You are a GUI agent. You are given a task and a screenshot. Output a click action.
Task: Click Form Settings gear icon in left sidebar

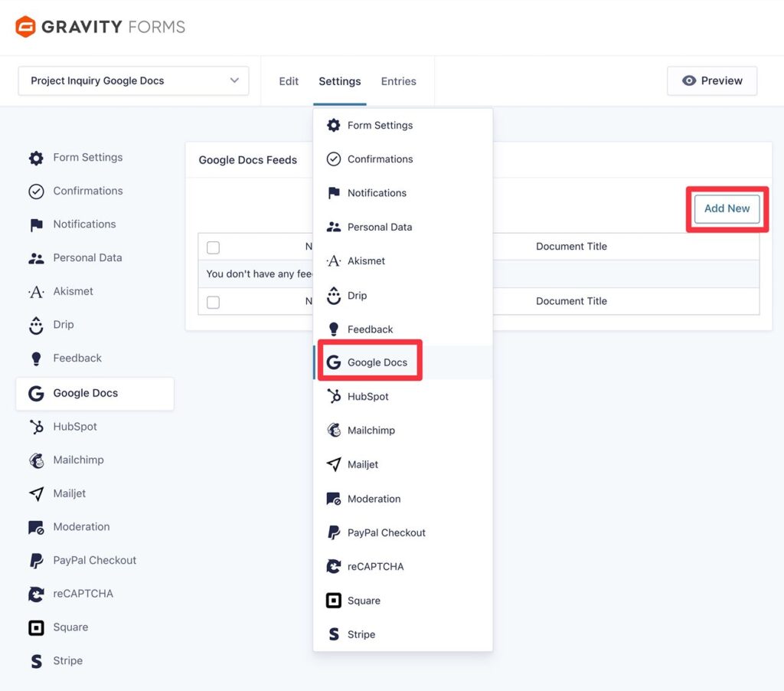[36, 158]
